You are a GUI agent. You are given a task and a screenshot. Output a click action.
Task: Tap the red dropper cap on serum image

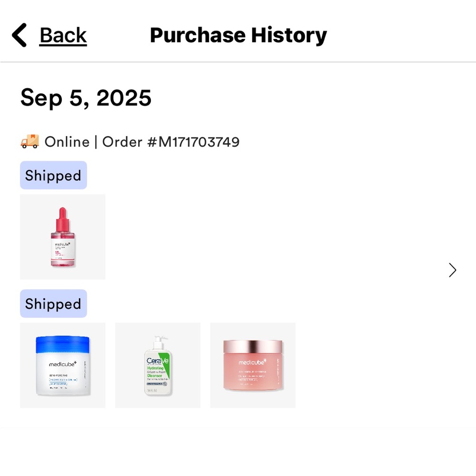(x=62, y=219)
